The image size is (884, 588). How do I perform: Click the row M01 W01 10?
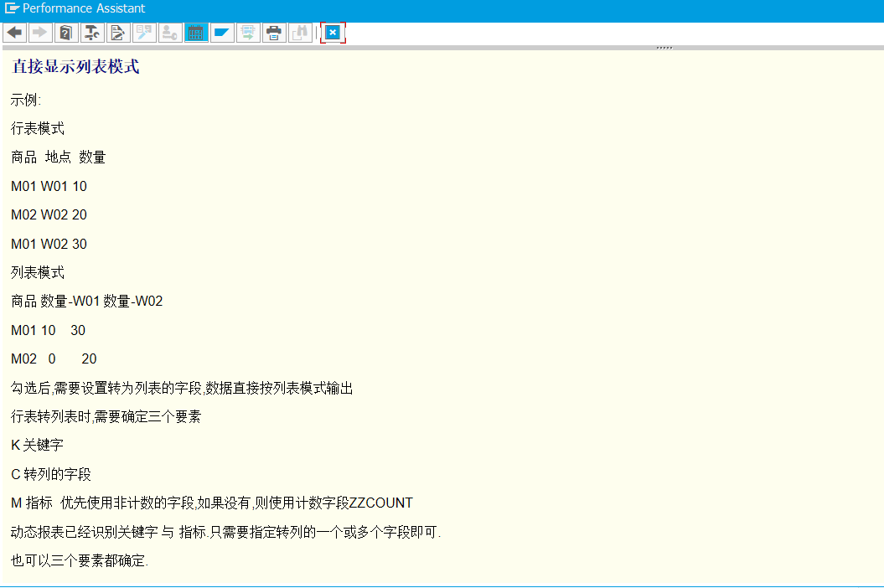[x=49, y=186]
